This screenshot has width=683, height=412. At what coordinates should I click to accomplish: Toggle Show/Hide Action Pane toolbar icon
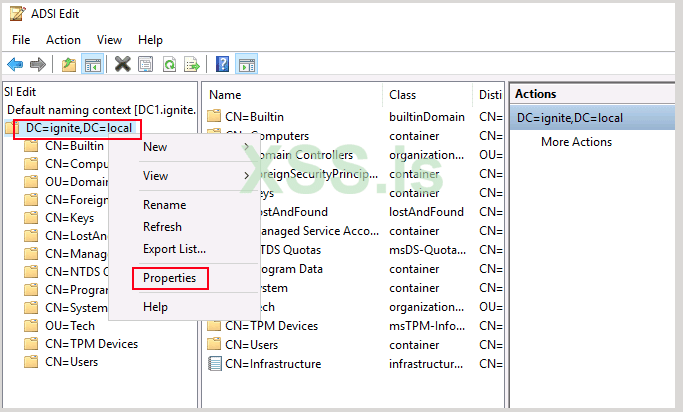tap(247, 65)
